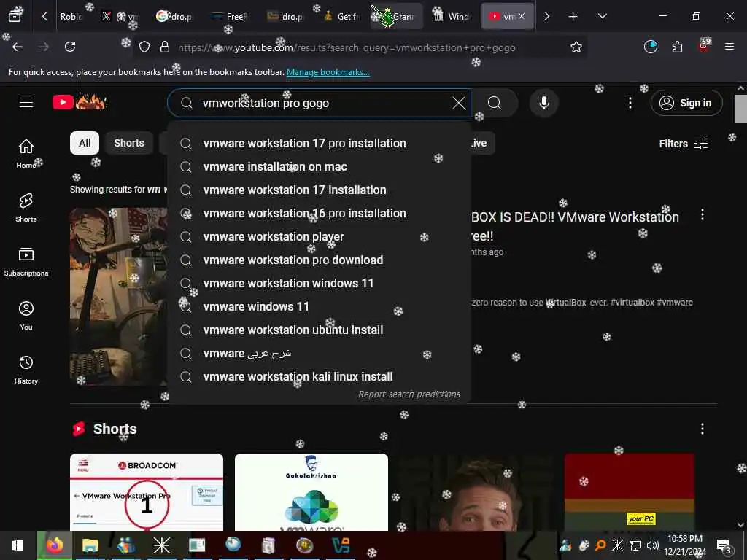Choose suggestion vmware installation on mac
The width and height of the screenshot is (747, 560).
click(319, 167)
